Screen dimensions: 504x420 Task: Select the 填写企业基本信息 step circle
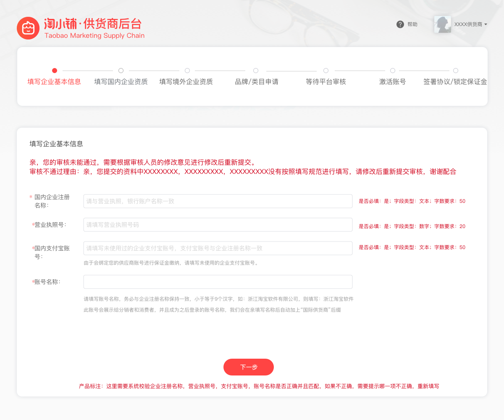point(55,71)
